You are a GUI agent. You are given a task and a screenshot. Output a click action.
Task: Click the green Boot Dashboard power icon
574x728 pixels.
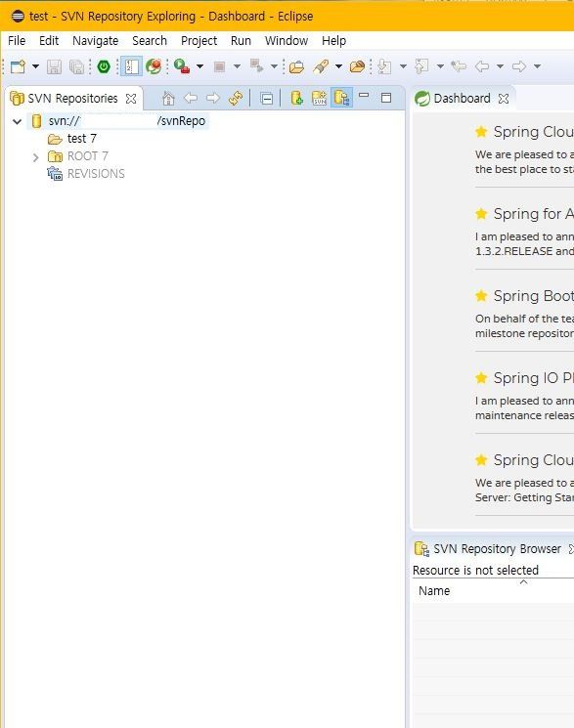point(104,66)
